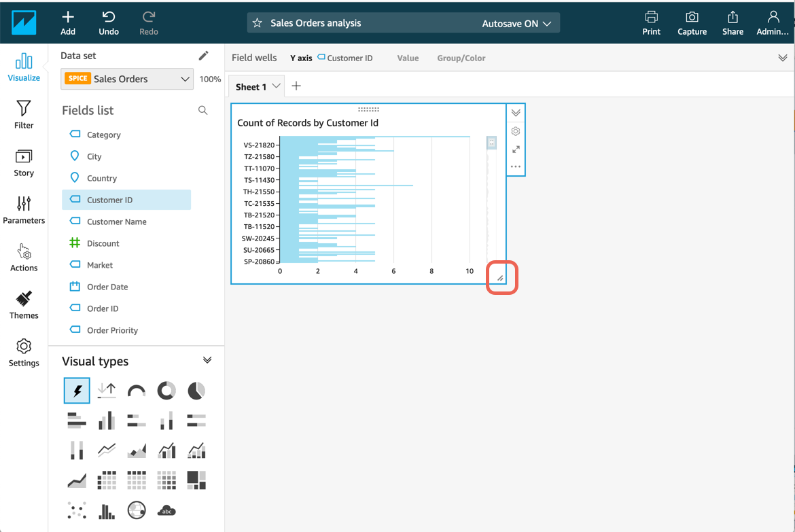Click the pencil icon to edit data set
Viewport: 795px width, 532px height.
(203, 56)
